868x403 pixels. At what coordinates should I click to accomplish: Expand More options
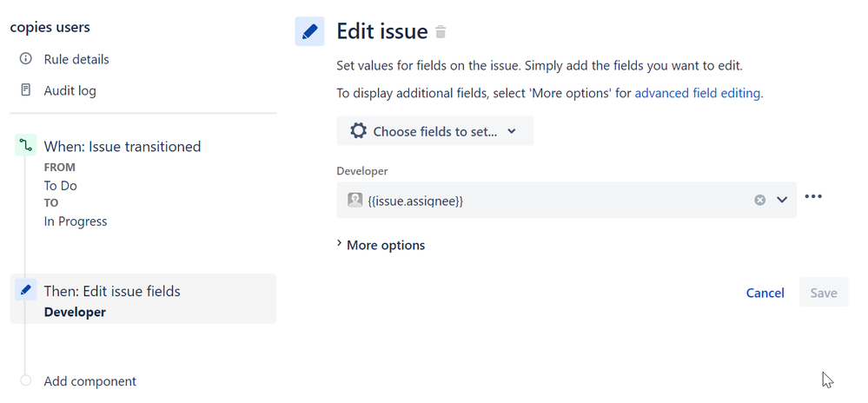[x=381, y=245]
